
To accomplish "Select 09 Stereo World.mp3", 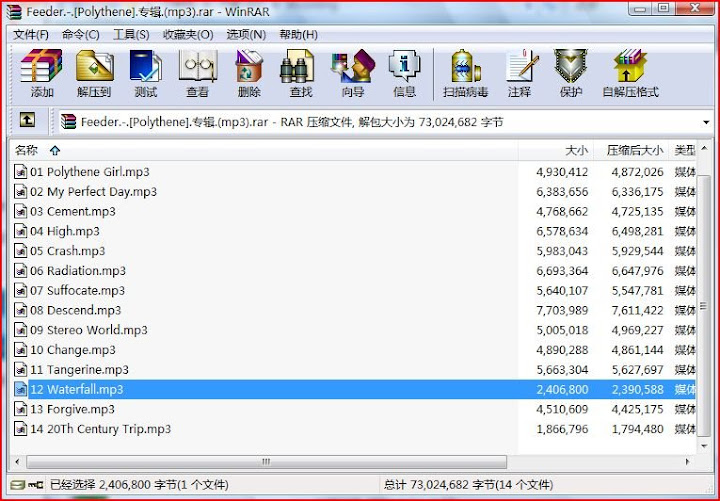I will tap(89, 330).
